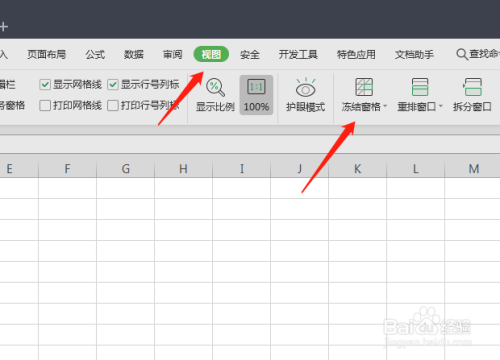This screenshot has width=500, height=360.
Task: Switch to the 审阅 tab
Action: coord(173,54)
